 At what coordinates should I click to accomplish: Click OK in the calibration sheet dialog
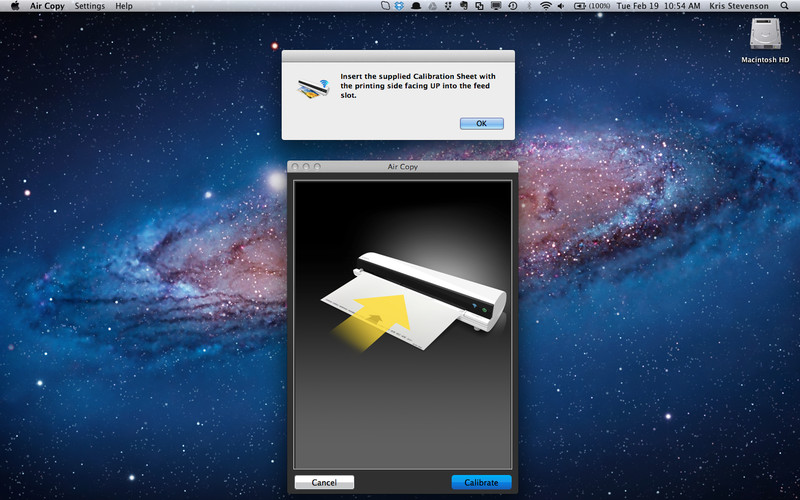click(x=482, y=123)
